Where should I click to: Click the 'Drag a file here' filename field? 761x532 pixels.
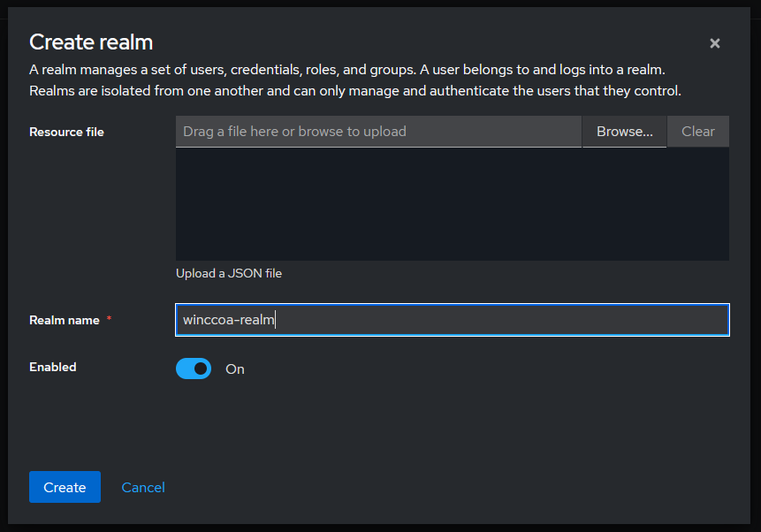tap(378, 132)
